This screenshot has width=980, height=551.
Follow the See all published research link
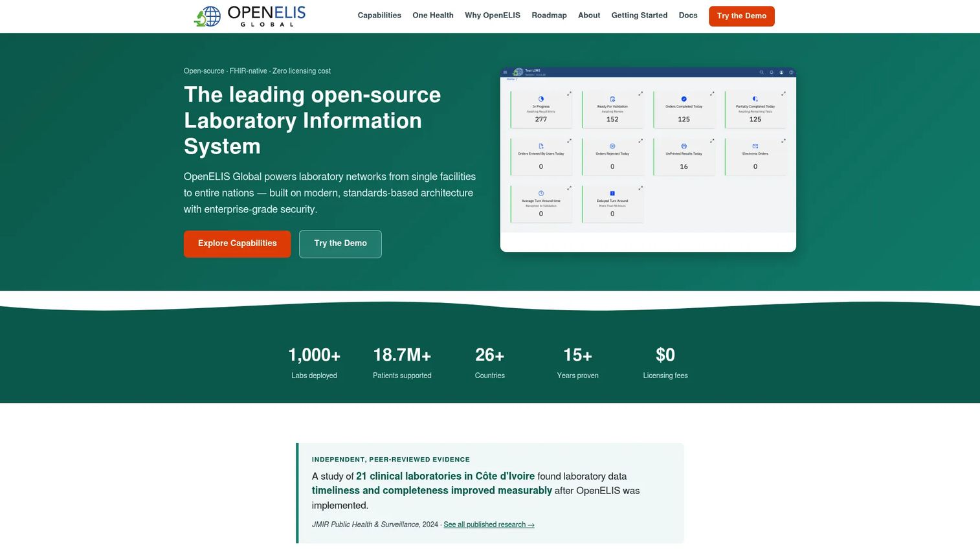489,525
